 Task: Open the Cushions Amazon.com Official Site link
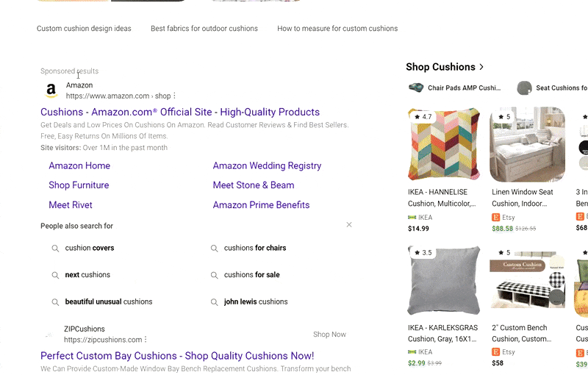pos(180,113)
